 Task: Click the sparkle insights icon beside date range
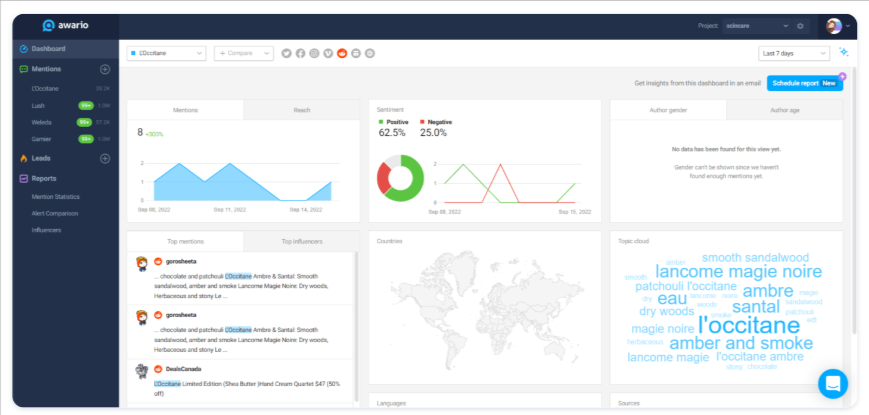[844, 53]
